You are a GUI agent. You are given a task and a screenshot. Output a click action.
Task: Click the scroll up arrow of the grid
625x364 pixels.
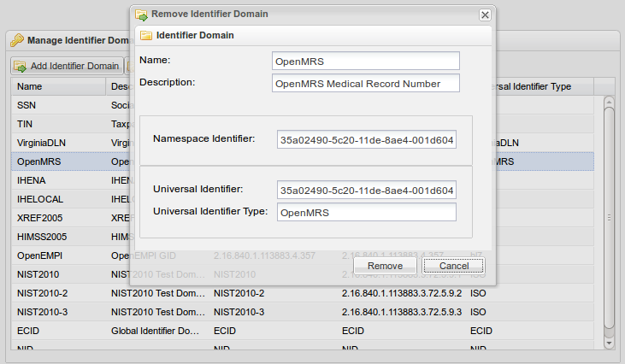(609, 102)
